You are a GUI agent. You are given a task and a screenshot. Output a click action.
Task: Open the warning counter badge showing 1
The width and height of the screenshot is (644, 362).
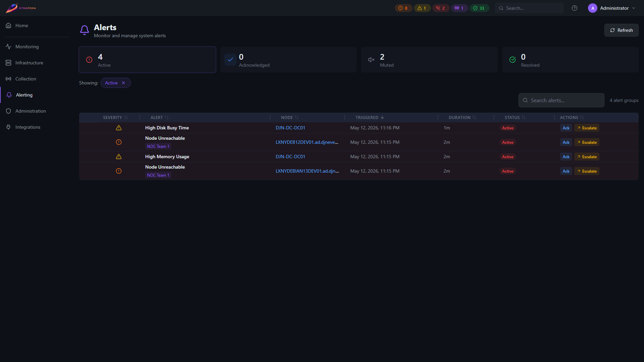click(x=422, y=8)
